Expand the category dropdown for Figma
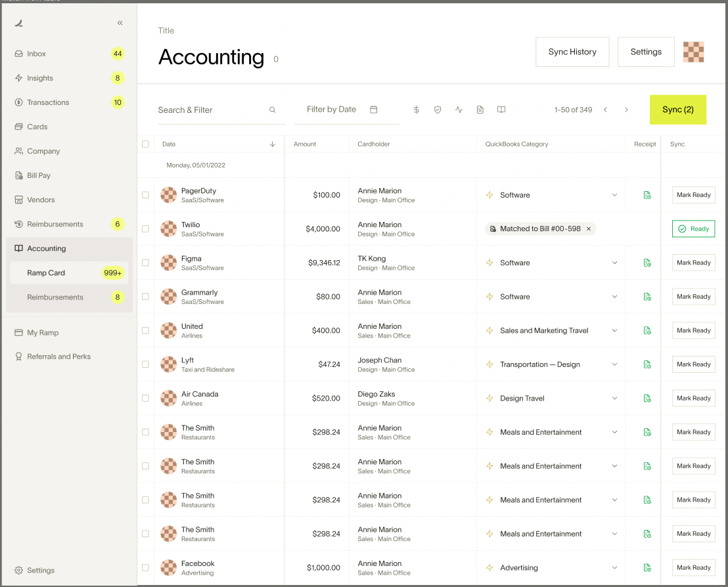This screenshot has width=728, height=587. click(x=614, y=263)
